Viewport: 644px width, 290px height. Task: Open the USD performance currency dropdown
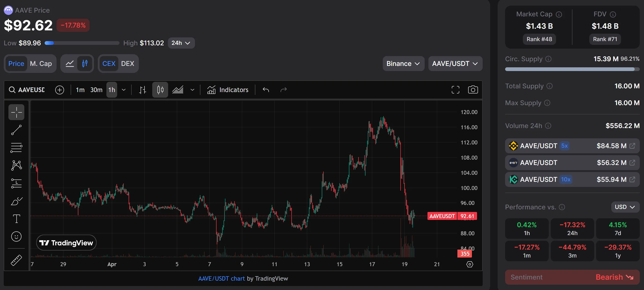click(624, 207)
